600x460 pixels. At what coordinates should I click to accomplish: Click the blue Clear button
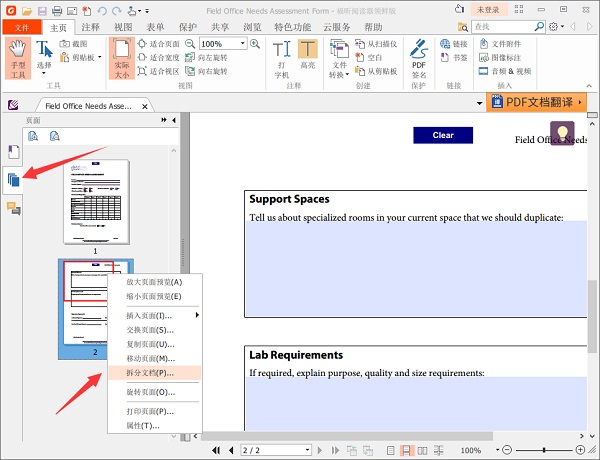coord(442,135)
